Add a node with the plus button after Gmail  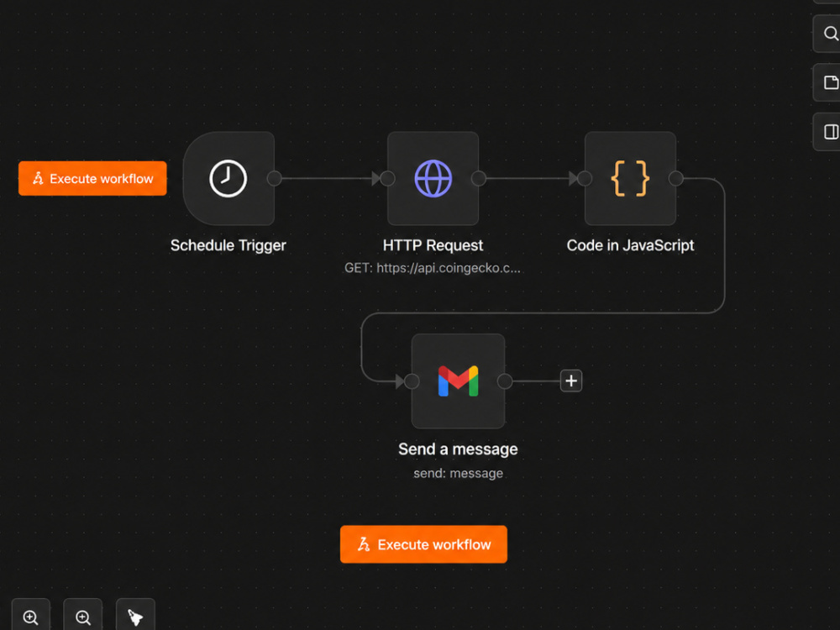(x=571, y=381)
